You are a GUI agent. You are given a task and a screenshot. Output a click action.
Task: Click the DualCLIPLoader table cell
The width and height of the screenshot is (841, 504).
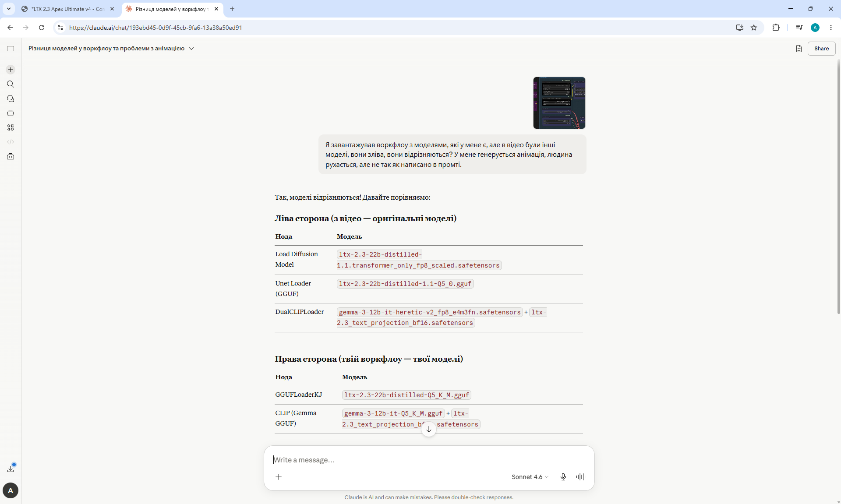(300, 312)
